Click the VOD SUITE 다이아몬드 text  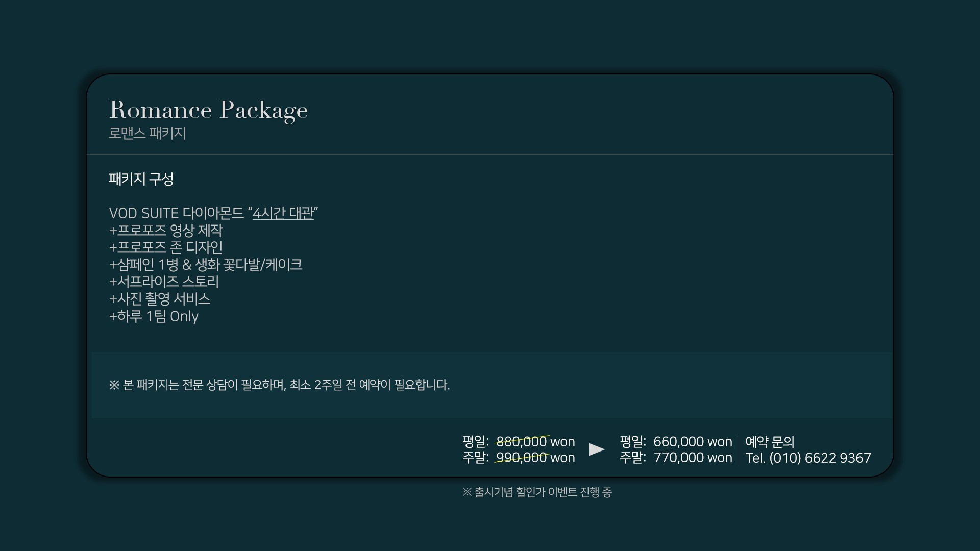click(x=177, y=213)
